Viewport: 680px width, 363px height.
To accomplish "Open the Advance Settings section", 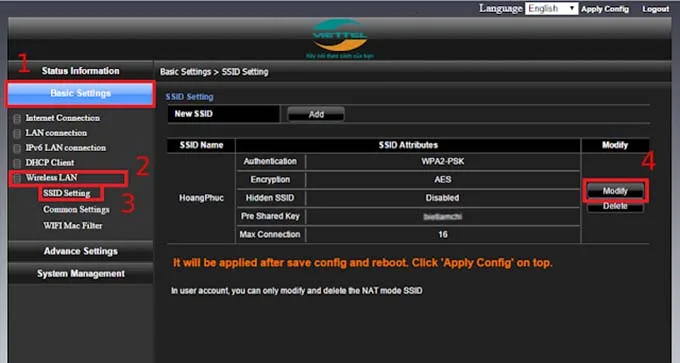I will pyautogui.click(x=81, y=251).
